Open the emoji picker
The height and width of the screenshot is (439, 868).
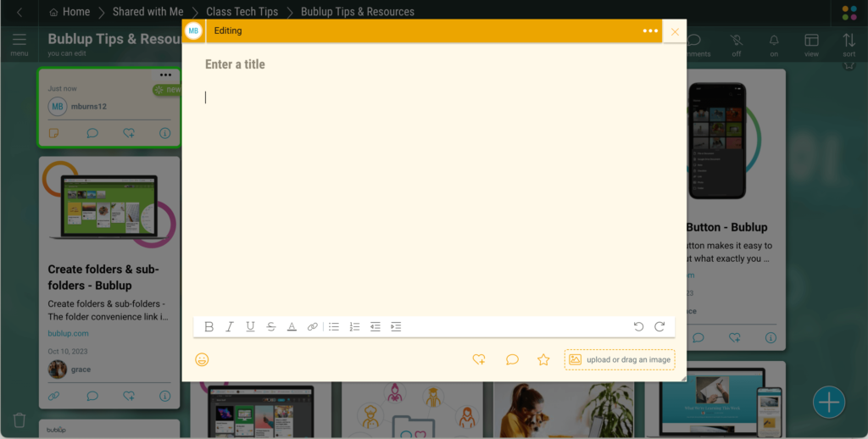(x=202, y=359)
